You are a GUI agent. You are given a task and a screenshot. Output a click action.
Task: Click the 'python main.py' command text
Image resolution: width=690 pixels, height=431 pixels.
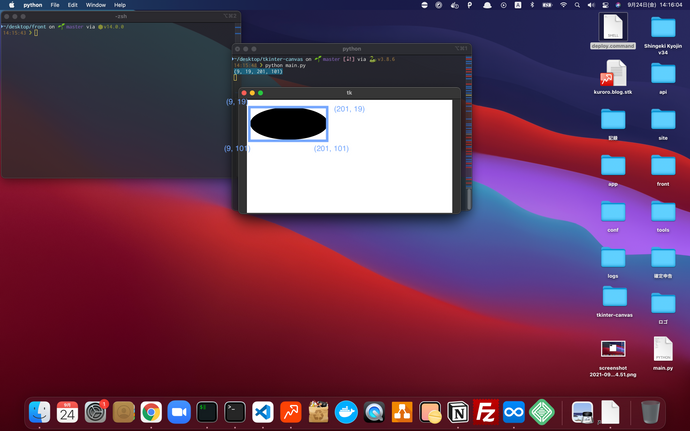(x=285, y=65)
